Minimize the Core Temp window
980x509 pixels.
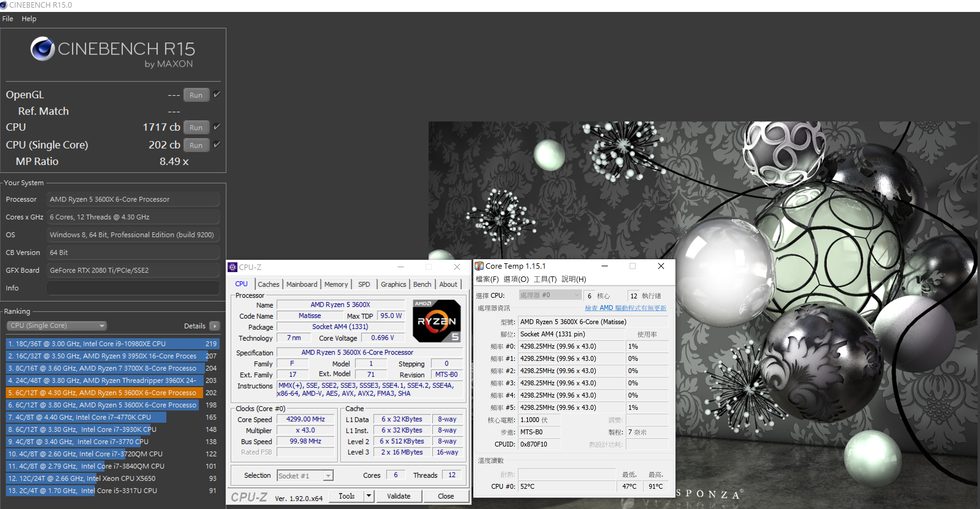[x=604, y=266]
